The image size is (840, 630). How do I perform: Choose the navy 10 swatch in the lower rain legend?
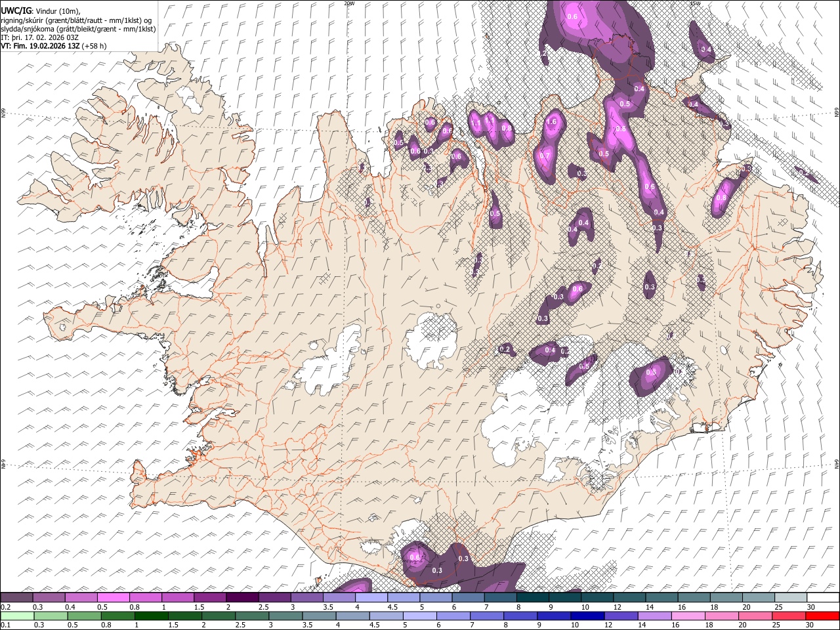click(587, 616)
